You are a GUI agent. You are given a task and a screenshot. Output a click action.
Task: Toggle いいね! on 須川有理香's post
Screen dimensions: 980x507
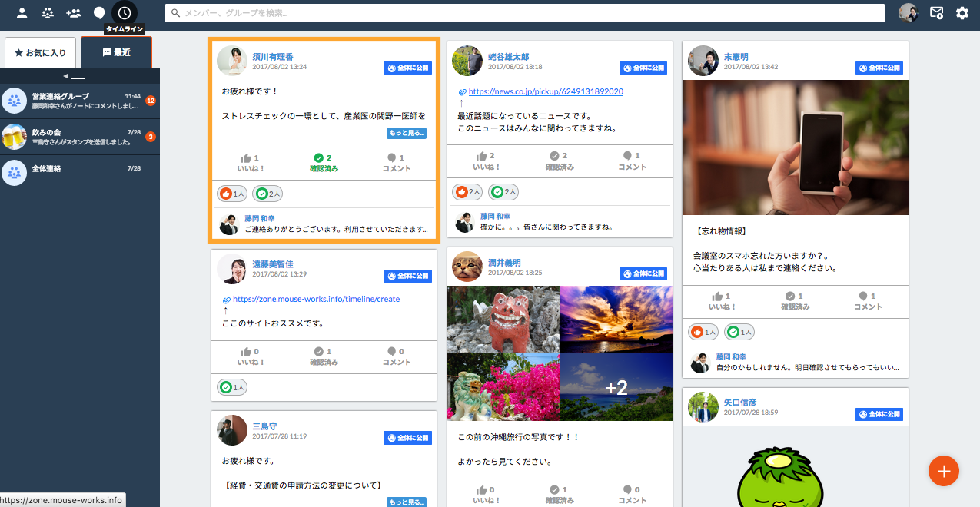tap(251, 162)
